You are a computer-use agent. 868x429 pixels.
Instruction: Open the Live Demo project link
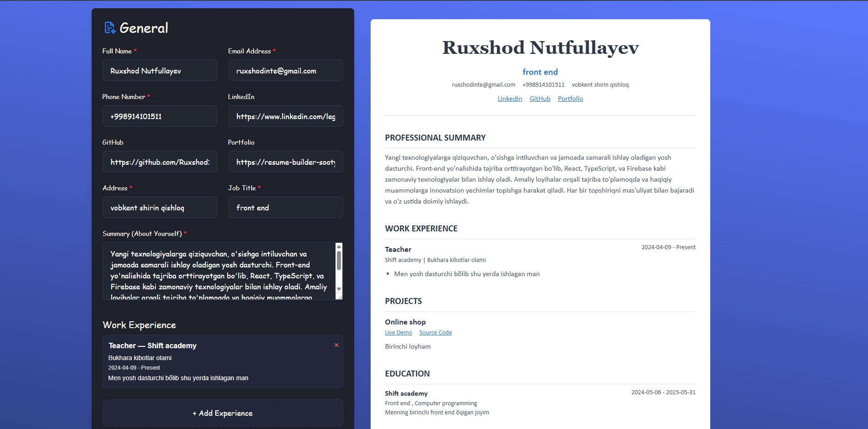[x=398, y=333]
